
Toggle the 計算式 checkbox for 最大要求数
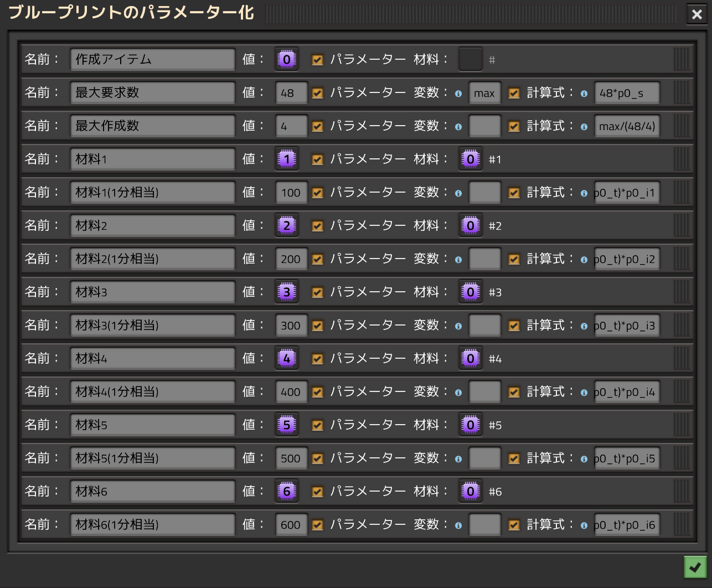coord(514,93)
